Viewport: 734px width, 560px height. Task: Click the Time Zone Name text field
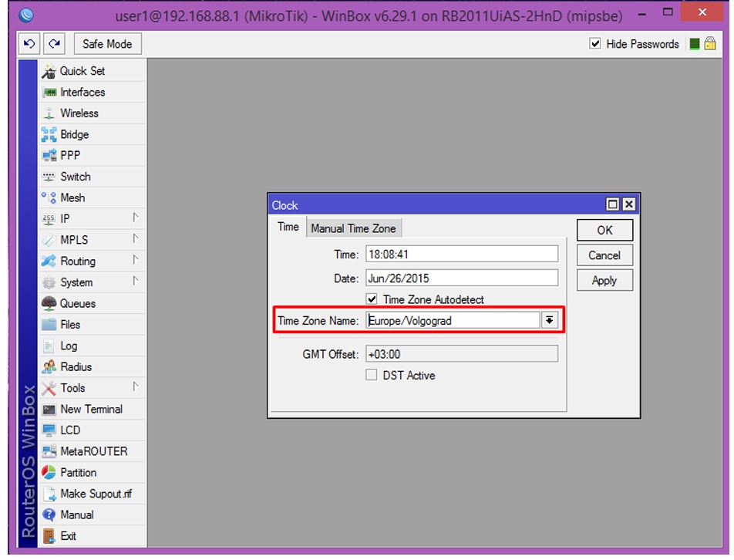pyautogui.click(x=453, y=321)
